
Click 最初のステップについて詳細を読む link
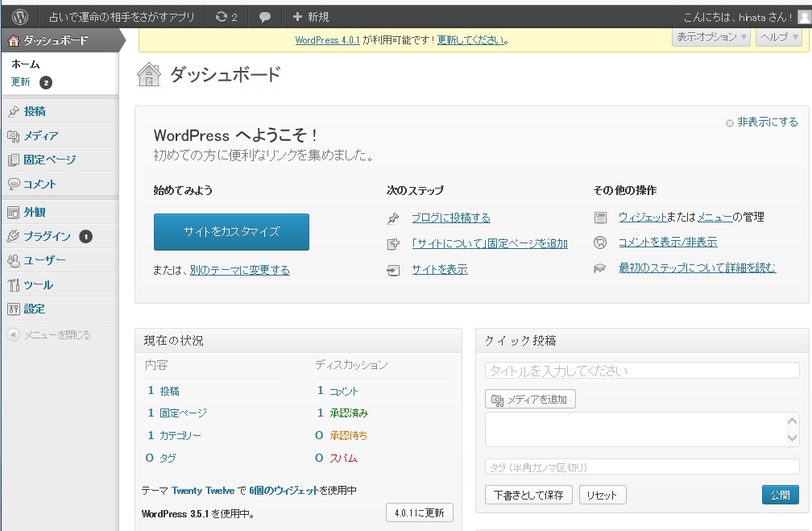pyautogui.click(x=698, y=268)
